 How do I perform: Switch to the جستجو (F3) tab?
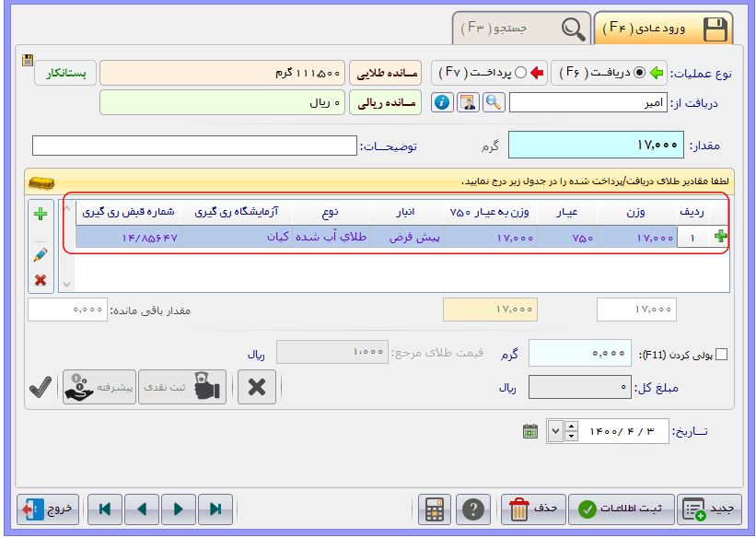click(520, 29)
